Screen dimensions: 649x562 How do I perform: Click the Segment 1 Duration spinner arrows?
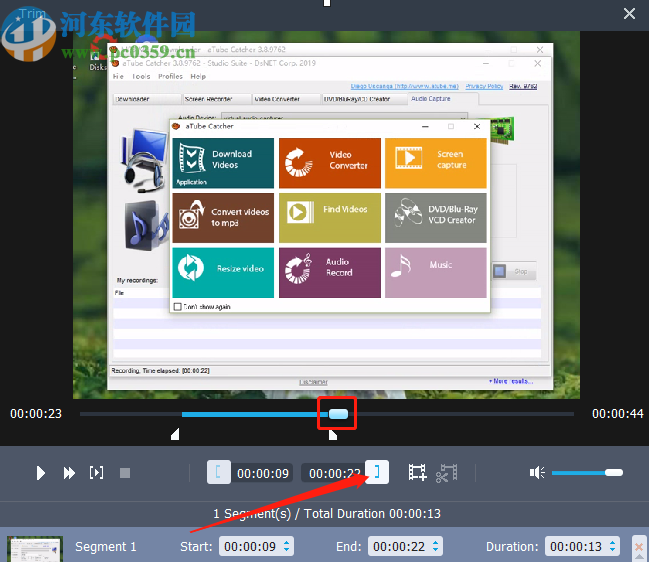tap(613, 546)
